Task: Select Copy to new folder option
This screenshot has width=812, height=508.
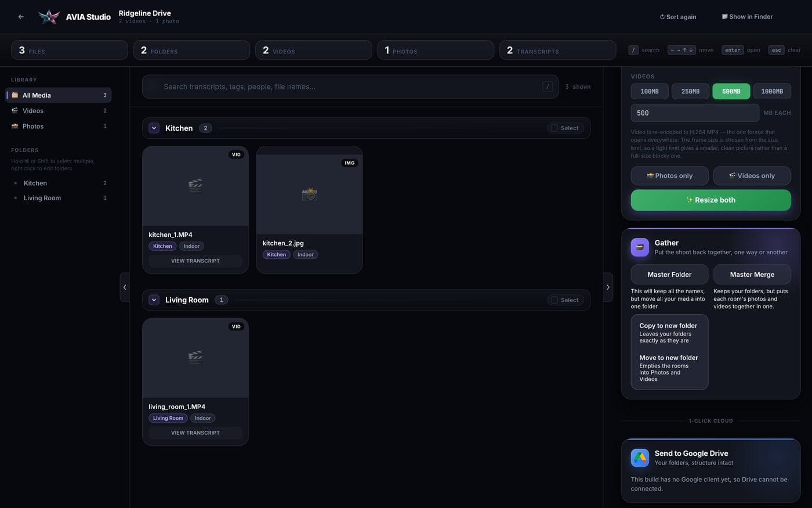Action: pyautogui.click(x=669, y=333)
